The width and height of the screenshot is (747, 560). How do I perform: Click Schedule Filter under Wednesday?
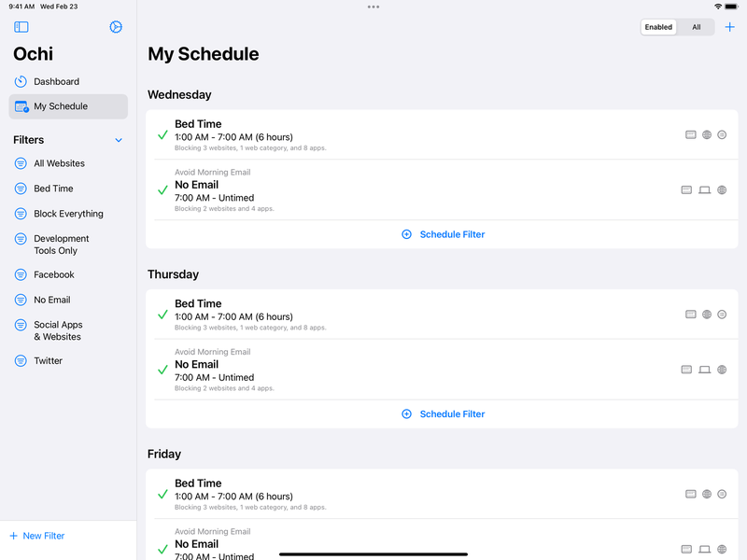[444, 234]
